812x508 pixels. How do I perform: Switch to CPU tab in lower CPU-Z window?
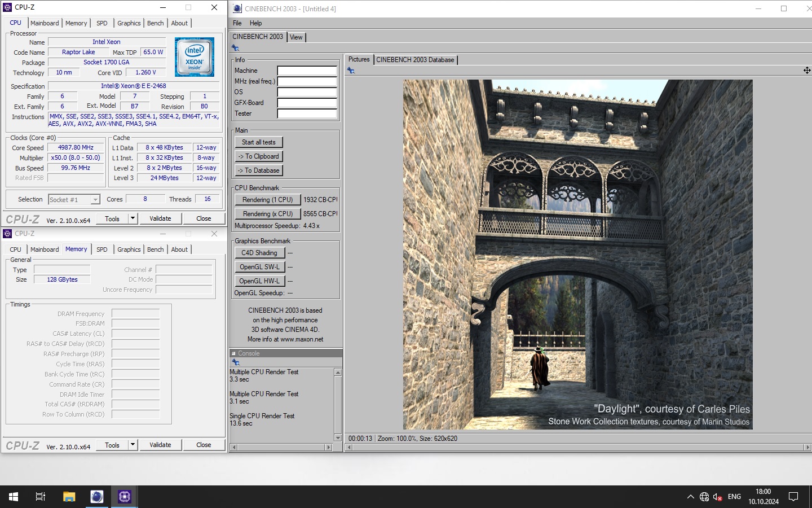(x=16, y=249)
